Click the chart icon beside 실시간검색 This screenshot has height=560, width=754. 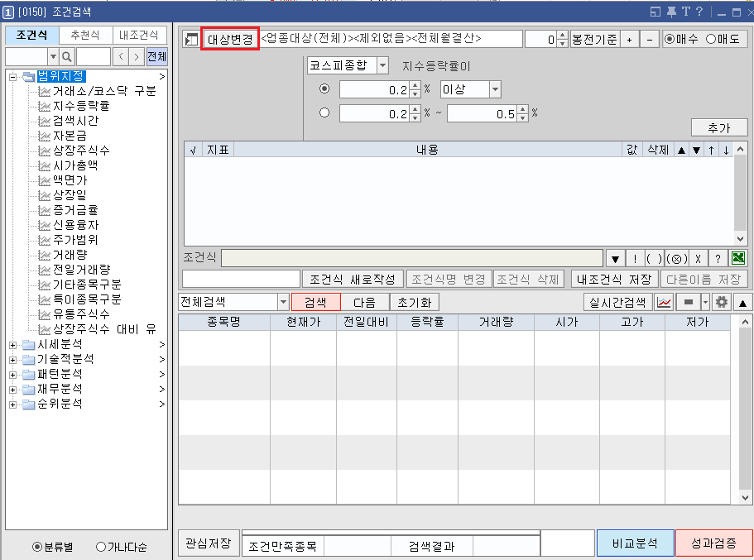pos(665,301)
